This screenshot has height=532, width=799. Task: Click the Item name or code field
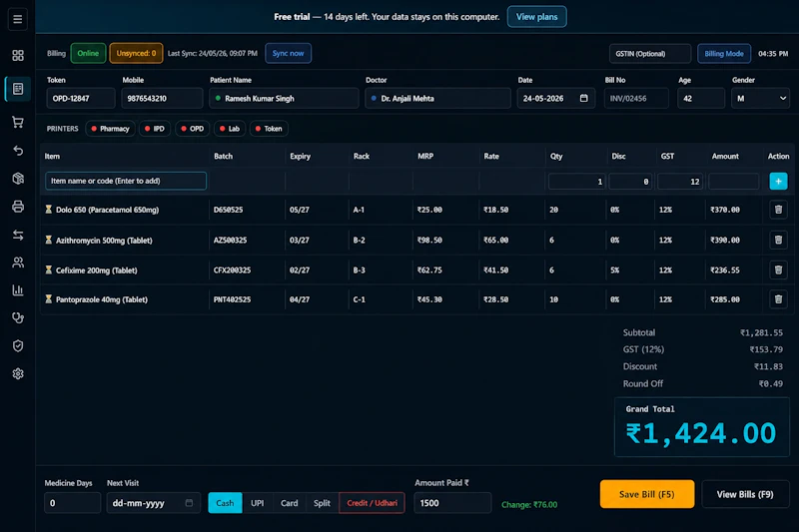(x=126, y=181)
